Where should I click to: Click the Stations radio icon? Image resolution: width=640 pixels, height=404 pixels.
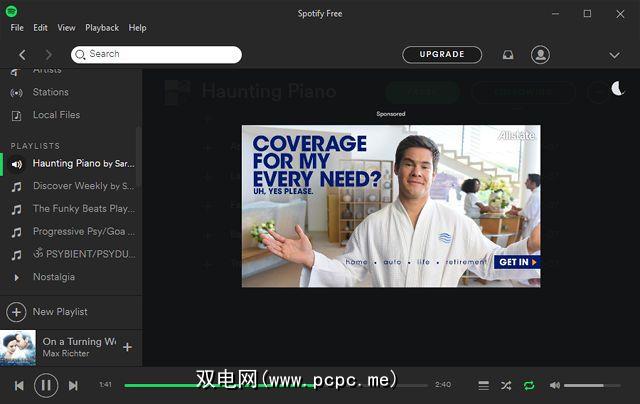tap(16, 93)
